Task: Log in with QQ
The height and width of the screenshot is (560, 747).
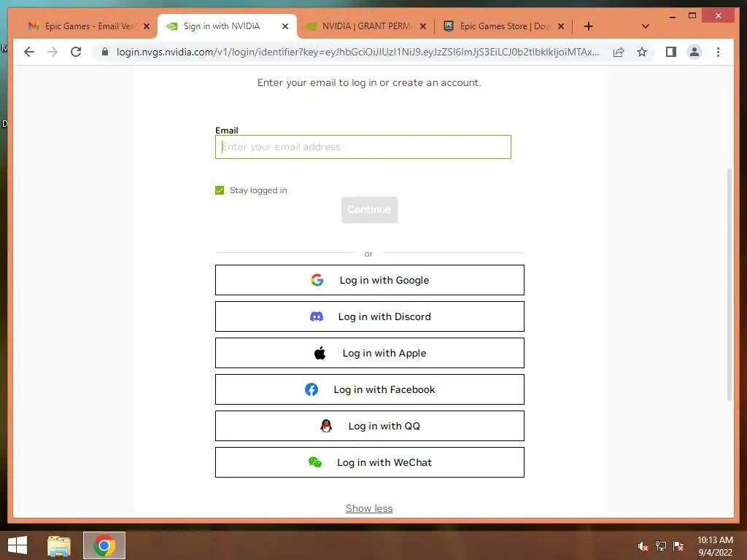Action: [x=370, y=426]
